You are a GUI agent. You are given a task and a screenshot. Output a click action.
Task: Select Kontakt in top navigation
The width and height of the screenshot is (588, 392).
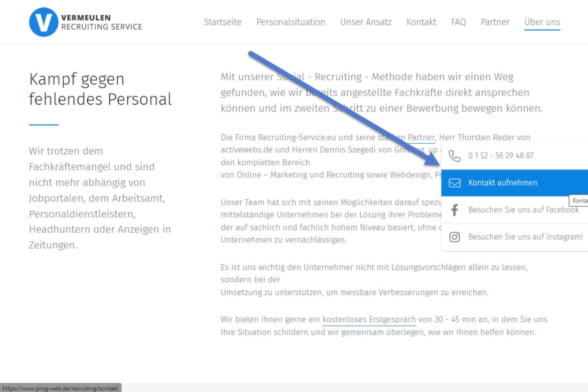tap(421, 22)
